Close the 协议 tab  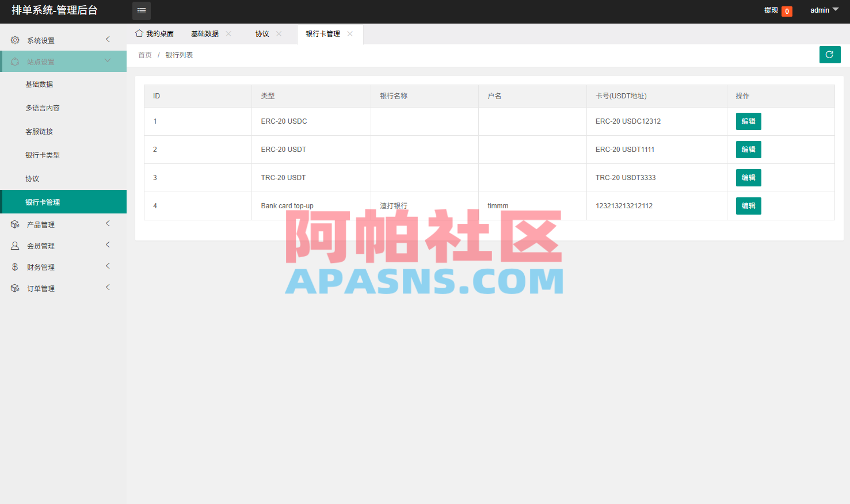[279, 34]
